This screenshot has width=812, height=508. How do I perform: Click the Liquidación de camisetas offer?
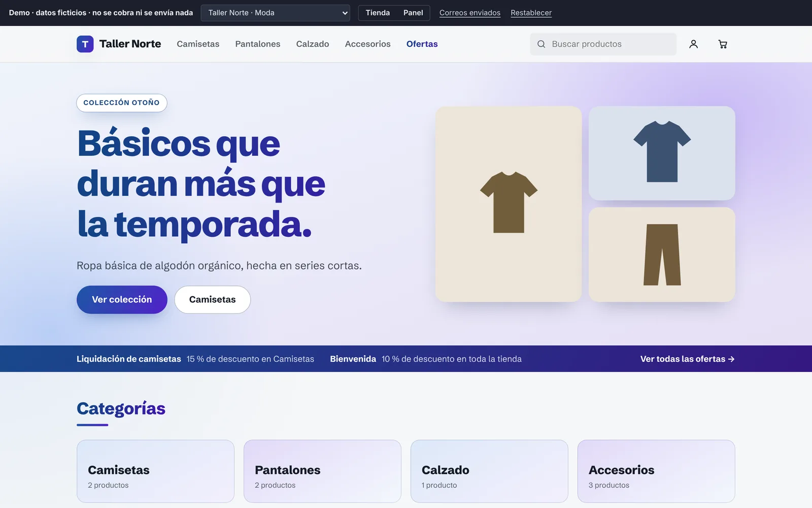(x=195, y=359)
